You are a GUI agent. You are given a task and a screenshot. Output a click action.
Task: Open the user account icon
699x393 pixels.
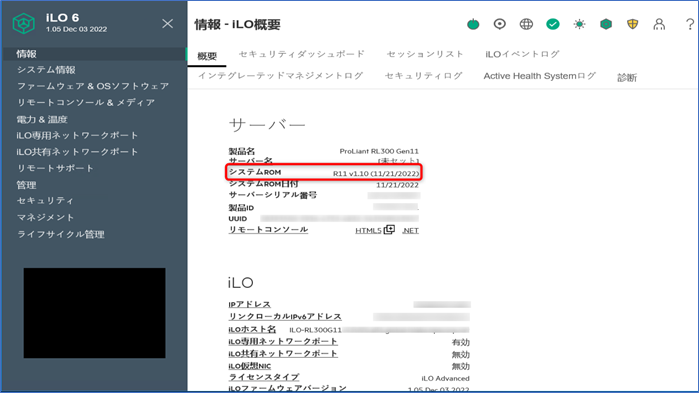tap(659, 24)
